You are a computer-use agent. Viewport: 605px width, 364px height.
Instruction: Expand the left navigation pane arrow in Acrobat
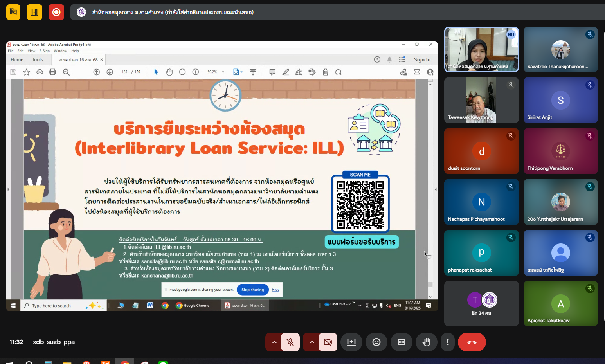click(8, 189)
